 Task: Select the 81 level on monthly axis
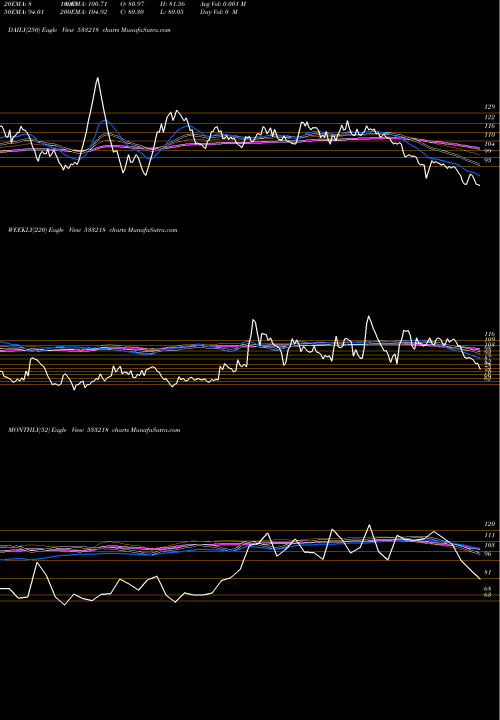pyautogui.click(x=488, y=573)
